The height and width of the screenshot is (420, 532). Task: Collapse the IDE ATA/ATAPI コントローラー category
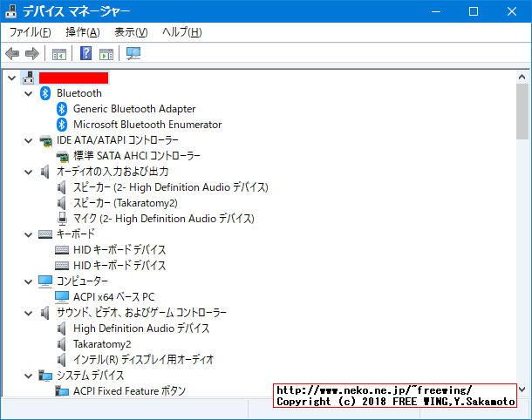tap(29, 140)
